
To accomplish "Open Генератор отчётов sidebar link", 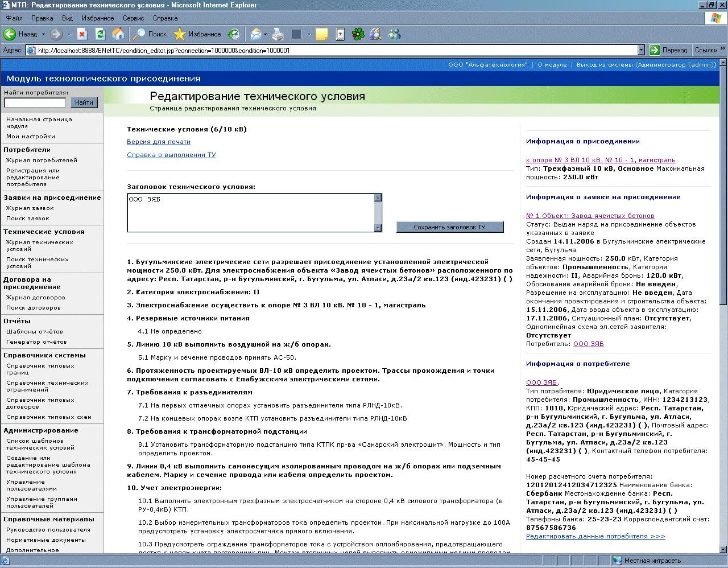I will [36, 342].
